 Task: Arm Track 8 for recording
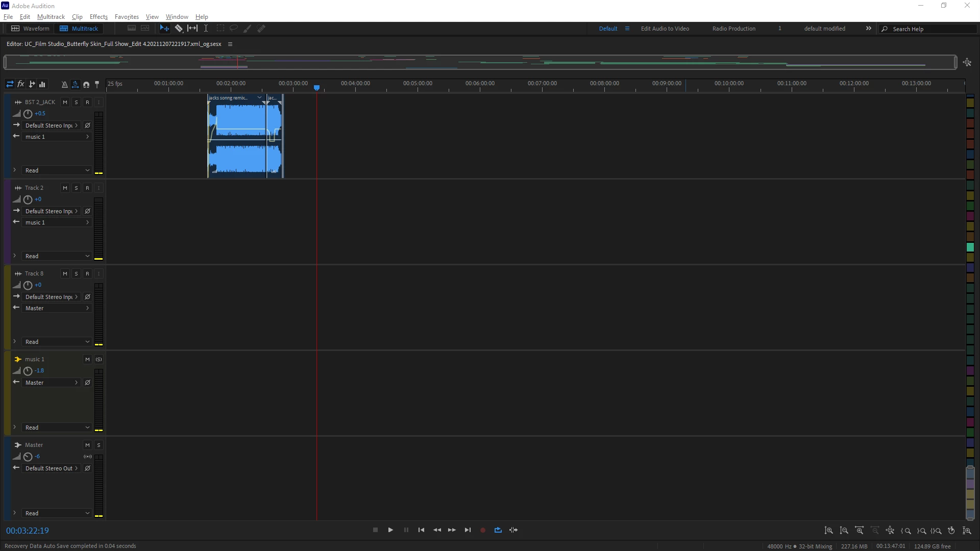87,274
